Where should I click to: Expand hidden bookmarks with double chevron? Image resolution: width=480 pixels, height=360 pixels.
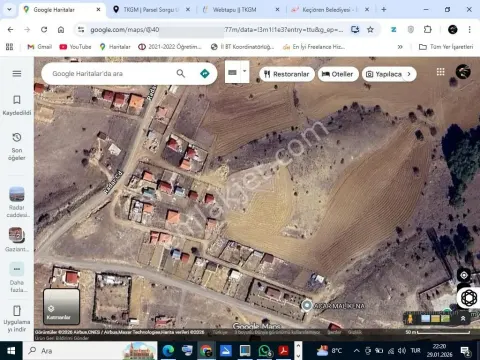tap(400, 47)
